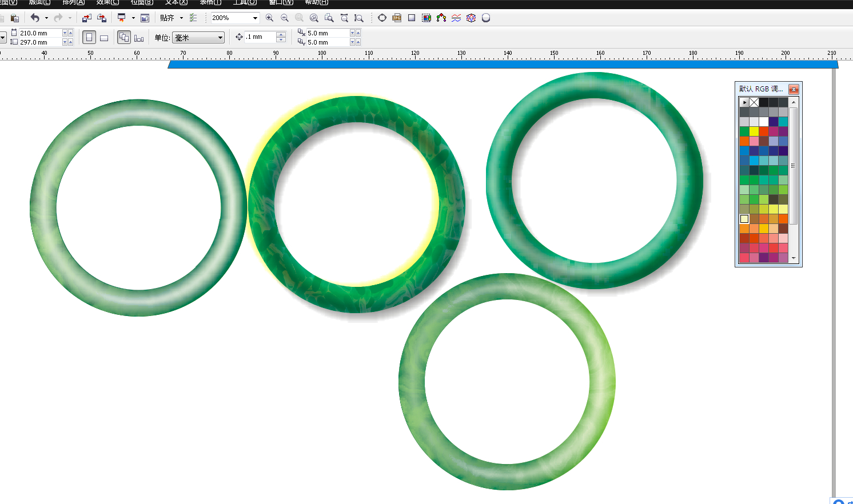Image resolution: width=853 pixels, height=504 pixels.
Task: Click the zigzag circle distortion icon
Action: 471,18
